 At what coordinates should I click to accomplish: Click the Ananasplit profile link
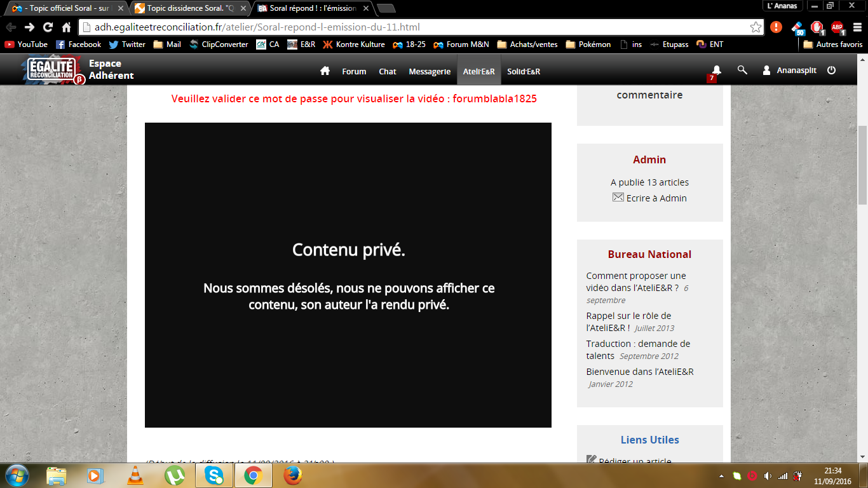(x=796, y=71)
